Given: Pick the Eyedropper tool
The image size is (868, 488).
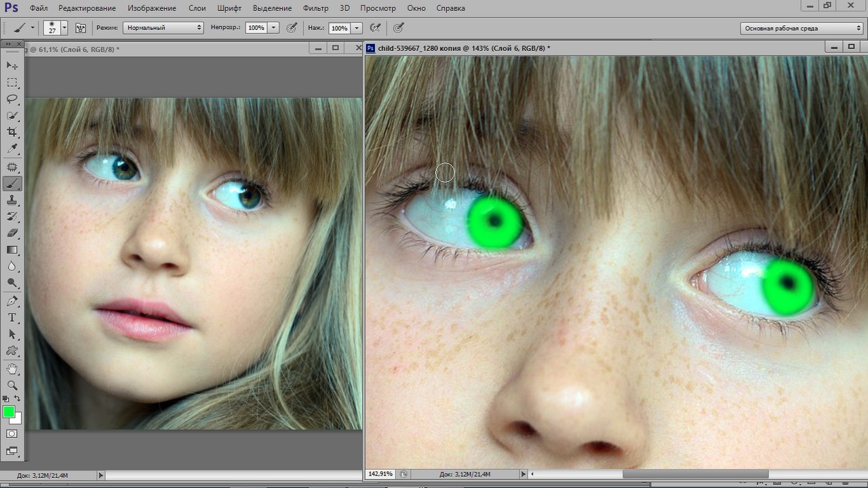Looking at the screenshot, I should tap(12, 149).
